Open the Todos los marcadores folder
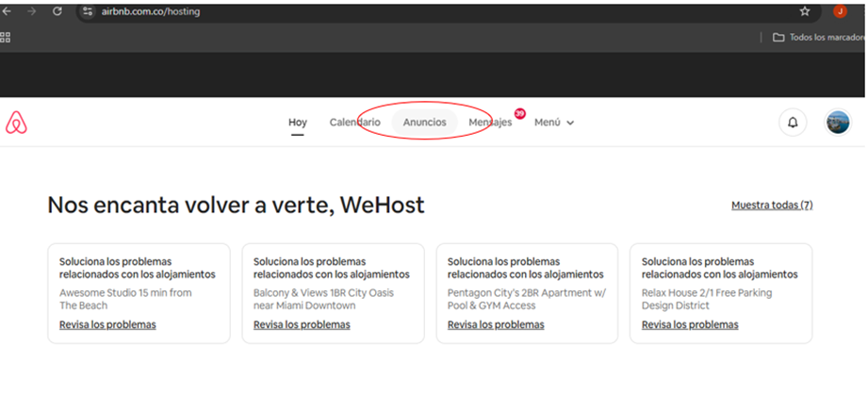868x411 pixels. (x=820, y=38)
